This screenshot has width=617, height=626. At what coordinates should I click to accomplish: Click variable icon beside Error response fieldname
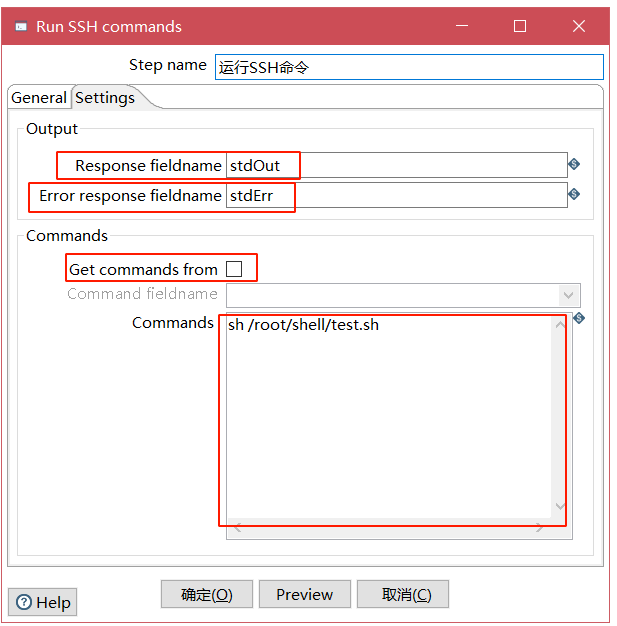574,195
